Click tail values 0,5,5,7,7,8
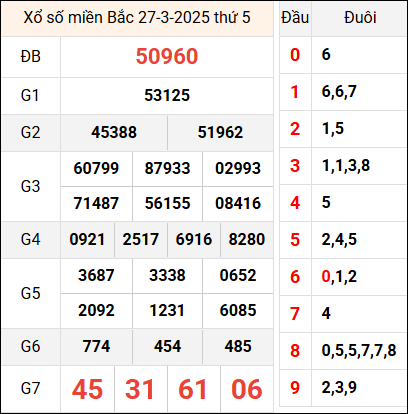408x414 pixels. click(x=359, y=351)
